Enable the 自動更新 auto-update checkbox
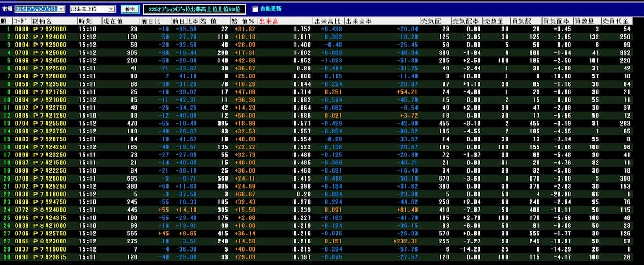 (x=255, y=9)
